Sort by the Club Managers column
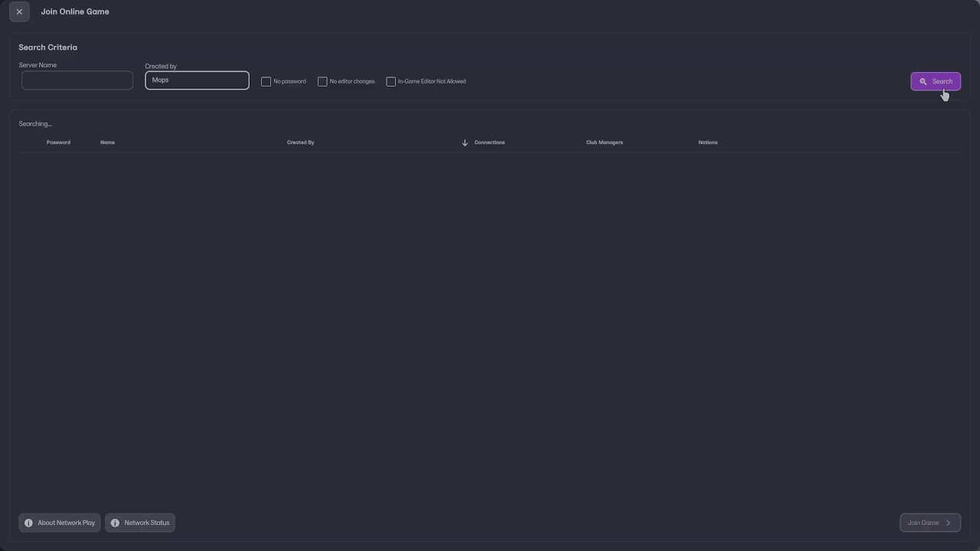 604,142
